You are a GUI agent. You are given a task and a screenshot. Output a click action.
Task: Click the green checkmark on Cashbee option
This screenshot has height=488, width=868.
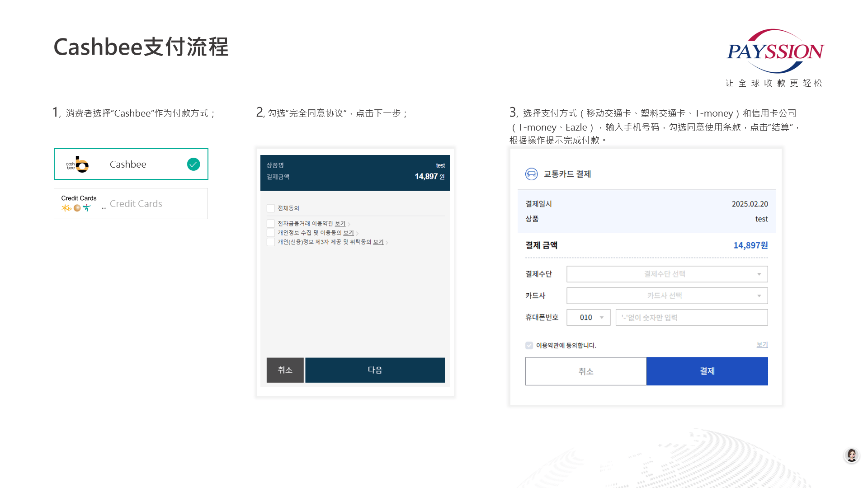(193, 164)
